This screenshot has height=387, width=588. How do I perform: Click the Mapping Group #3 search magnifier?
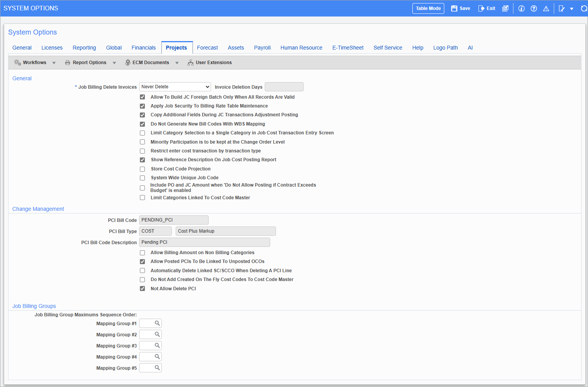(157, 346)
